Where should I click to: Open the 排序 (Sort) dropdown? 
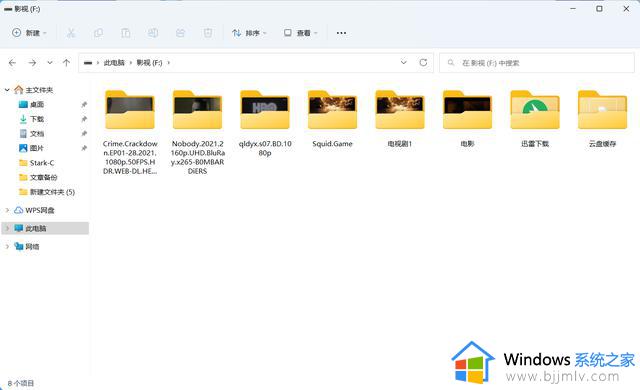point(249,33)
